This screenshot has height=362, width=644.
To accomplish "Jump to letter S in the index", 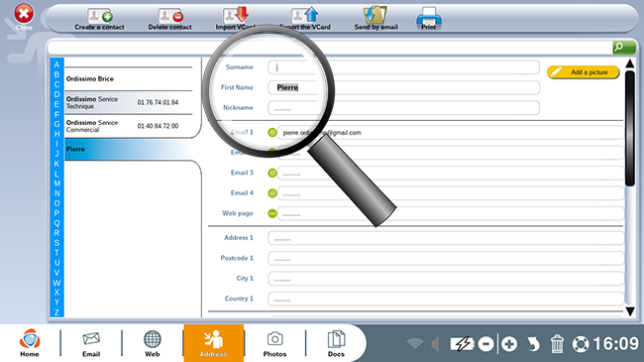I will 56,243.
